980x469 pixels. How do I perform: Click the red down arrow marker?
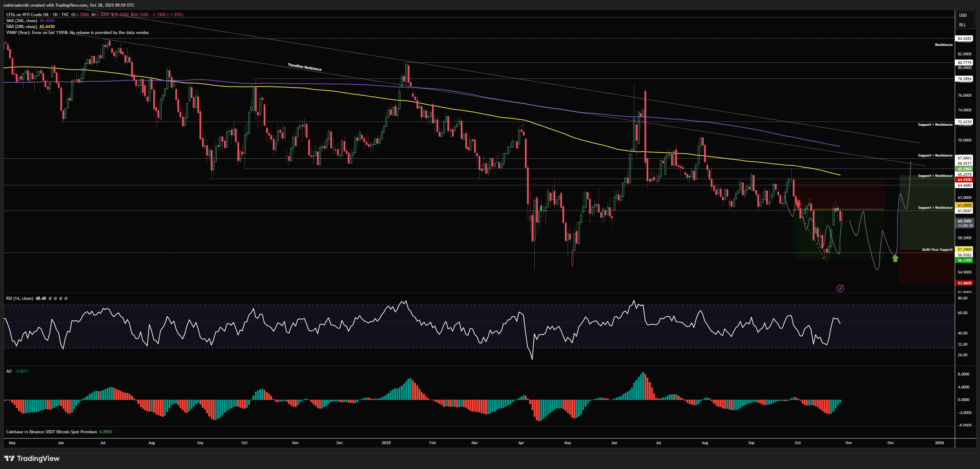coord(798,205)
